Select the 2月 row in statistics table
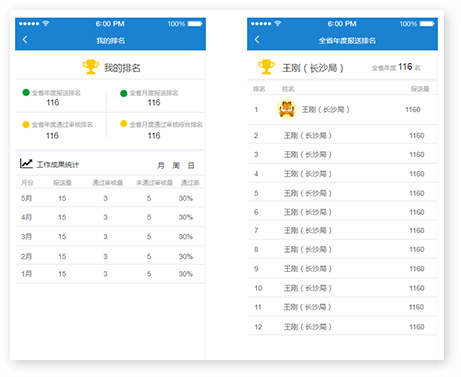Screen dimensions: 461x377 [110, 256]
